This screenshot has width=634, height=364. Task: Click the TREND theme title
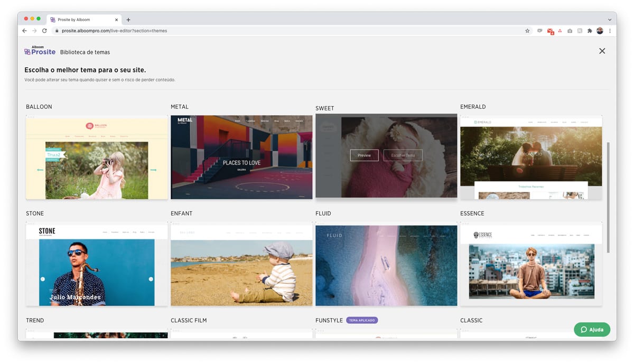pyautogui.click(x=35, y=320)
